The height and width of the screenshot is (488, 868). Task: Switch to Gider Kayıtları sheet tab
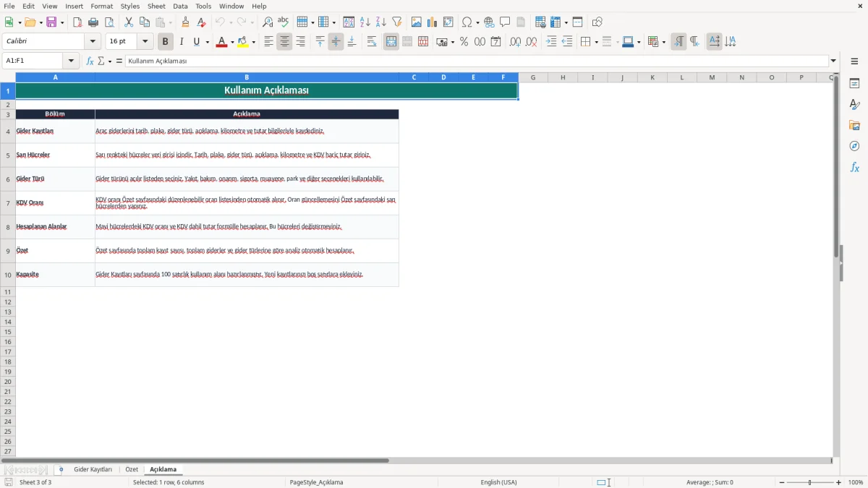coord(93,470)
